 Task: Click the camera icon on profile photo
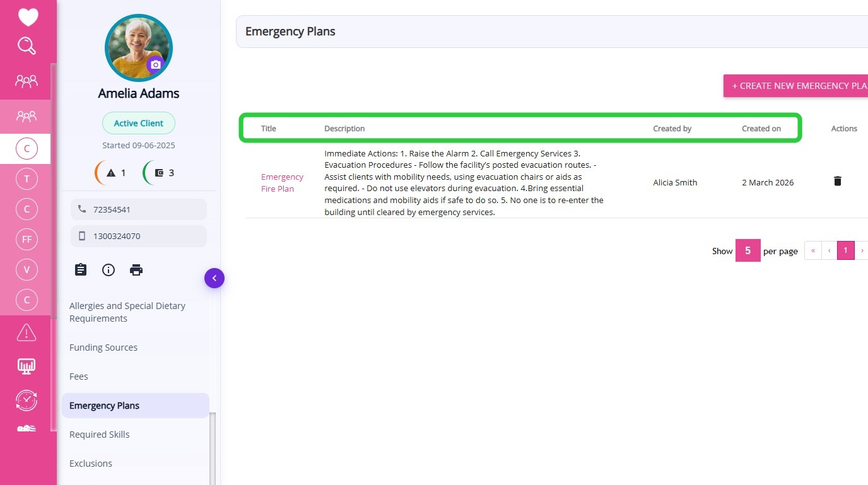tap(155, 64)
